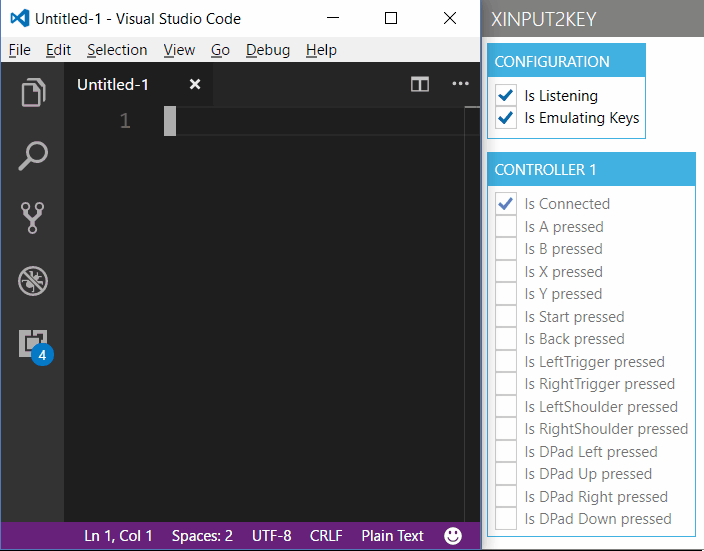The image size is (704, 551).
Task: Open the Source Control branch icon
Action: [x=32, y=218]
